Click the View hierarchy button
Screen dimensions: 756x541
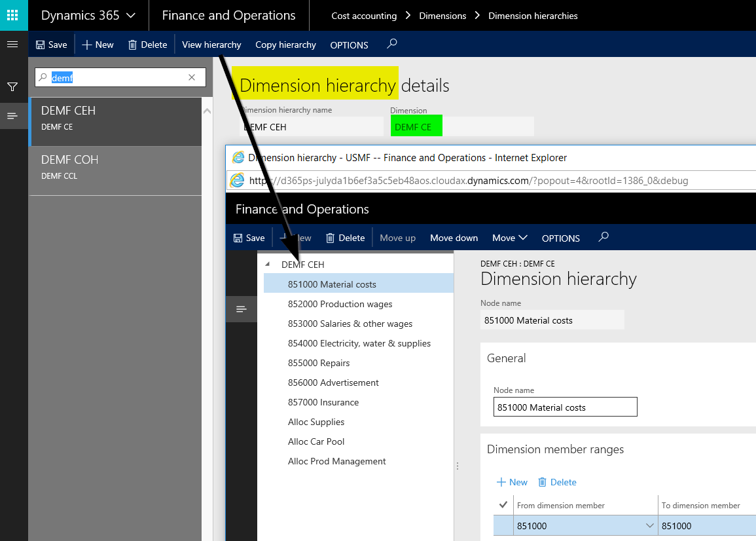[x=211, y=45]
